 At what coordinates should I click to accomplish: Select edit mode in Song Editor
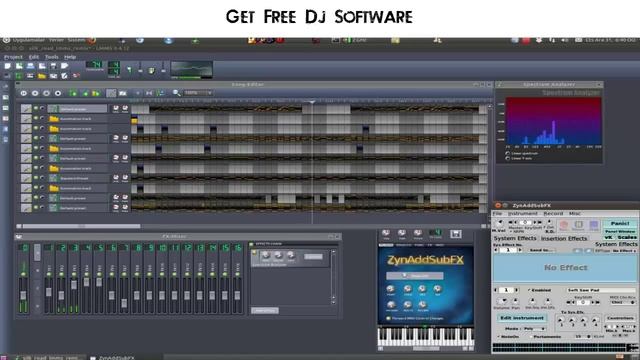(x=122, y=93)
